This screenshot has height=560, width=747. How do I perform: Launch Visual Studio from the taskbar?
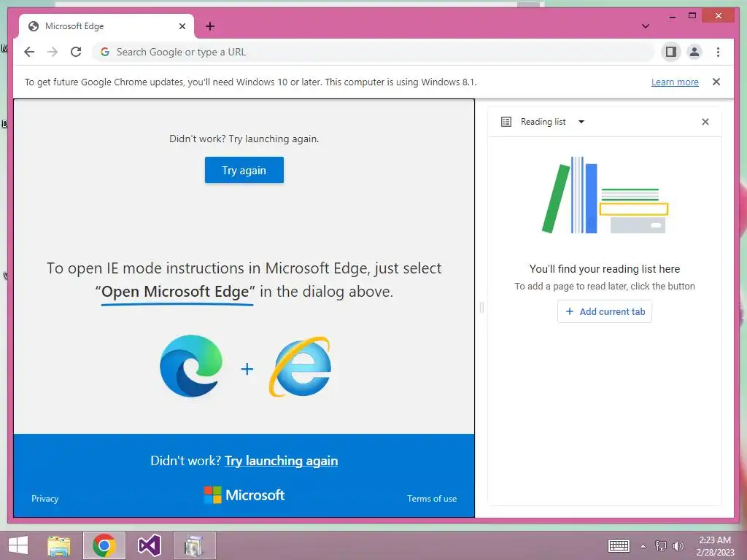coord(149,545)
